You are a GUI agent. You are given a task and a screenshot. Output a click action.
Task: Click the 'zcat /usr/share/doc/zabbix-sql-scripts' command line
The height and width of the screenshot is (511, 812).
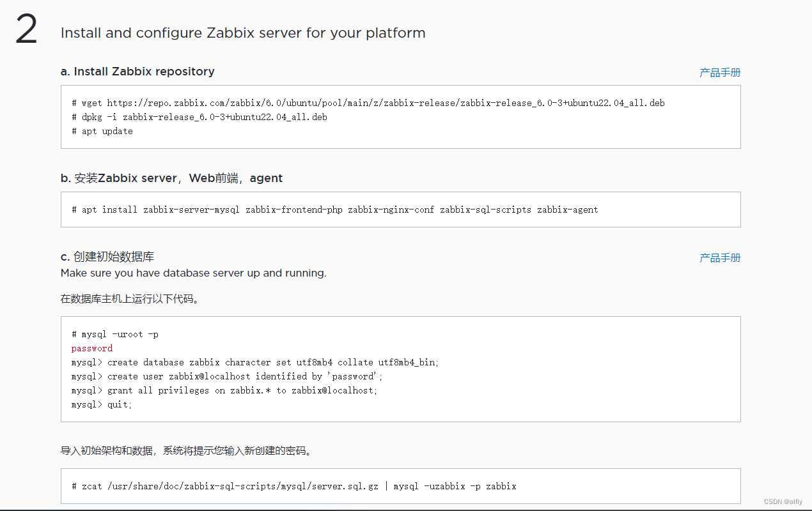[294, 486]
